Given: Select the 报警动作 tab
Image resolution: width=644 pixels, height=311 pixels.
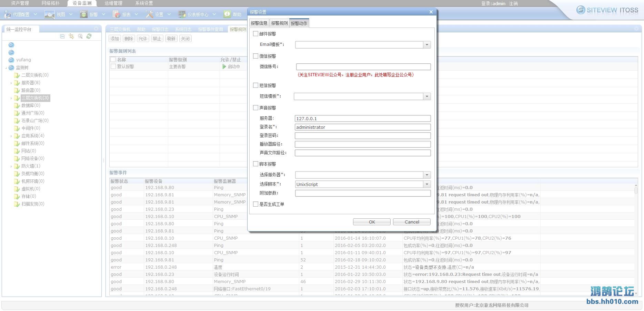Looking at the screenshot, I should click(299, 23).
